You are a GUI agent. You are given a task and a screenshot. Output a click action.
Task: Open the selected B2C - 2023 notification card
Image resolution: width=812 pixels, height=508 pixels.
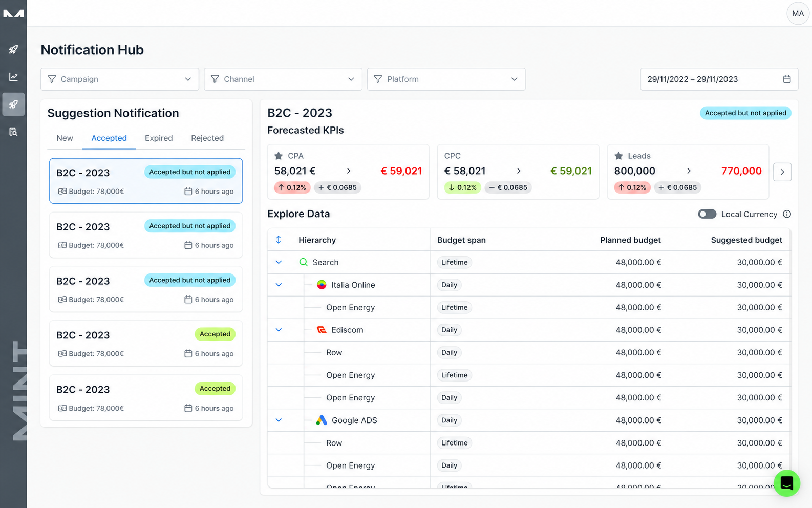tap(146, 181)
